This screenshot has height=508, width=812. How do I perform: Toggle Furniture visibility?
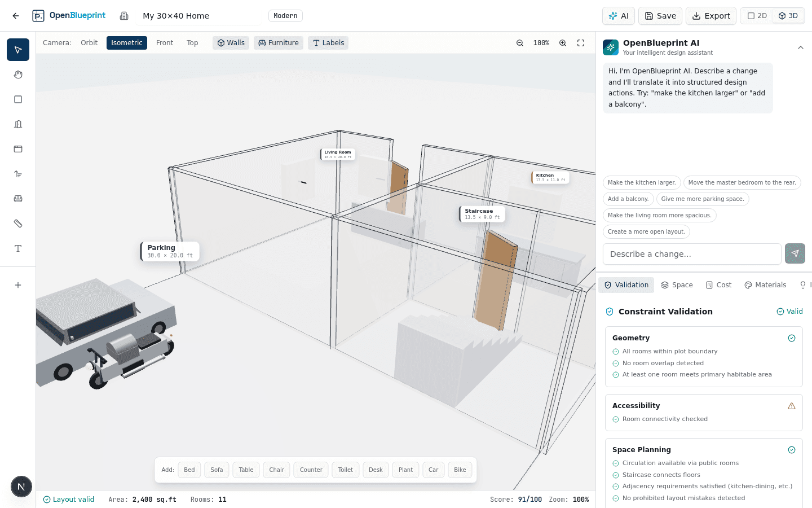point(279,43)
